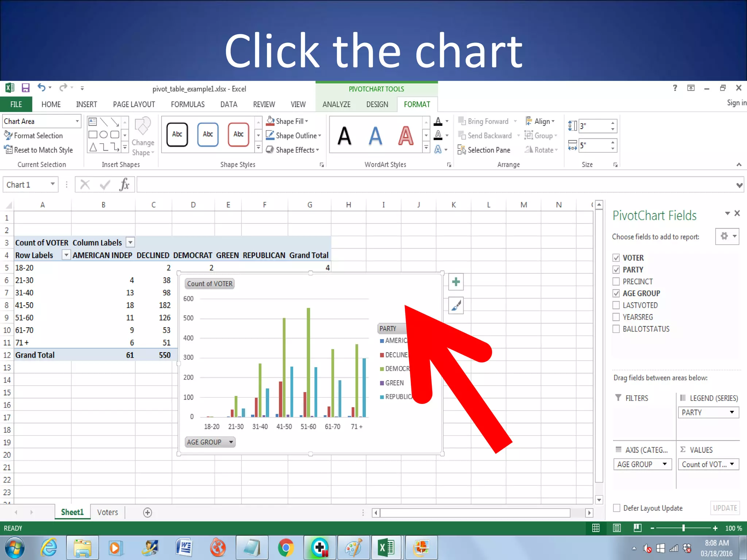Image resolution: width=747 pixels, height=560 pixels.
Task: Check the LASTVOTED field checkbox
Action: [x=616, y=305]
